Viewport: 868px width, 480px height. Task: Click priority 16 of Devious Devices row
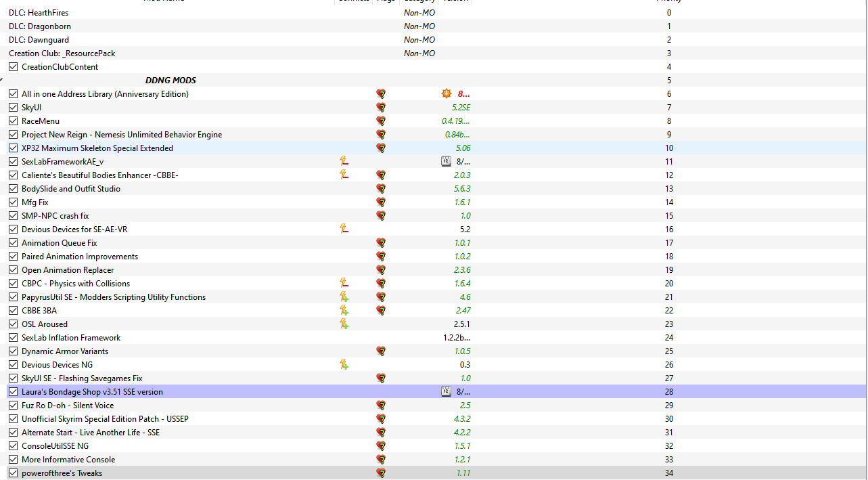point(669,230)
